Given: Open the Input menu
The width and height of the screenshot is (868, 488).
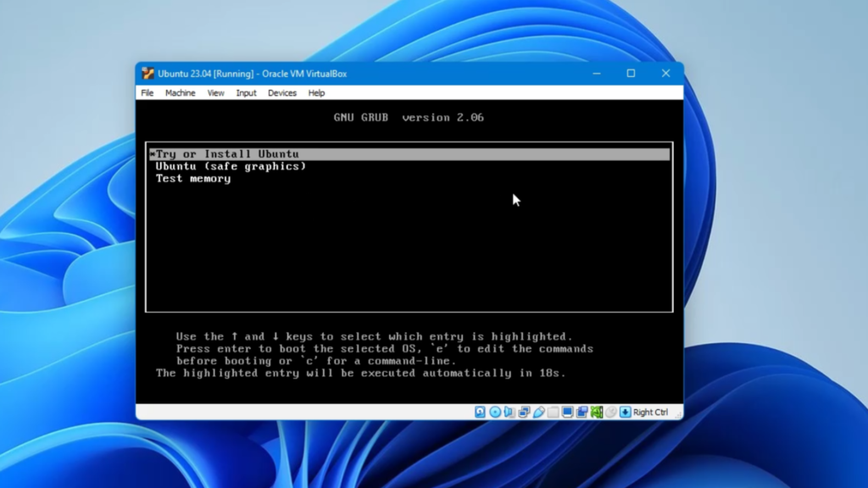Looking at the screenshot, I should [246, 93].
